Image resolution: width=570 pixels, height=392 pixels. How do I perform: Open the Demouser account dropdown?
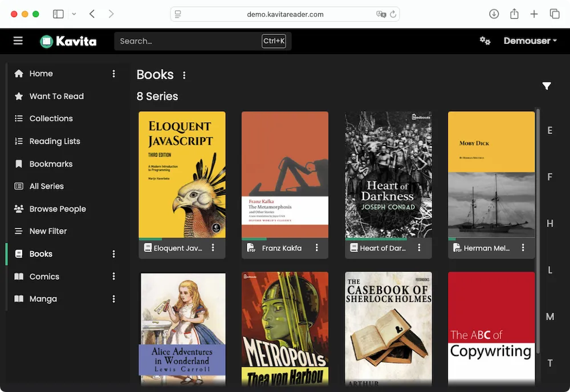530,40
